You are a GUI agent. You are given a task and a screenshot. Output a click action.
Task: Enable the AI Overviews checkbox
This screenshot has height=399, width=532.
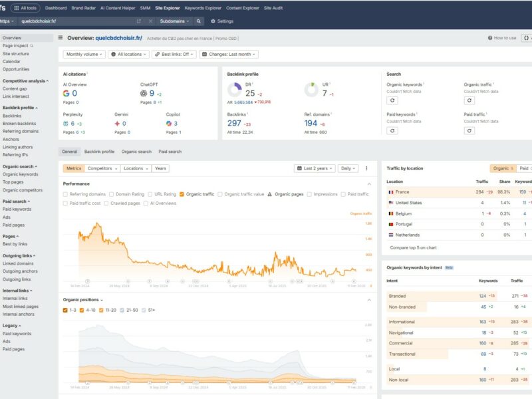click(x=146, y=203)
